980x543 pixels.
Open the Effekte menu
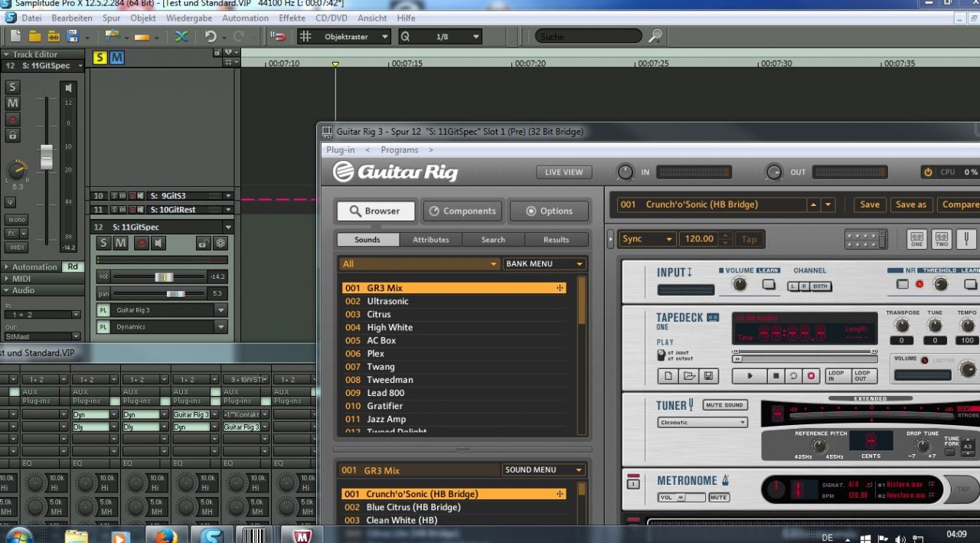[292, 18]
